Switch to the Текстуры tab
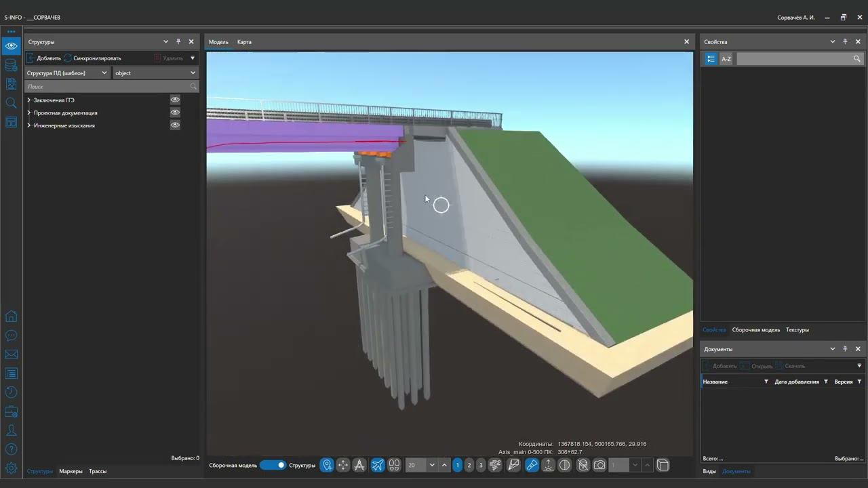The height and width of the screenshot is (488, 868). 797,330
